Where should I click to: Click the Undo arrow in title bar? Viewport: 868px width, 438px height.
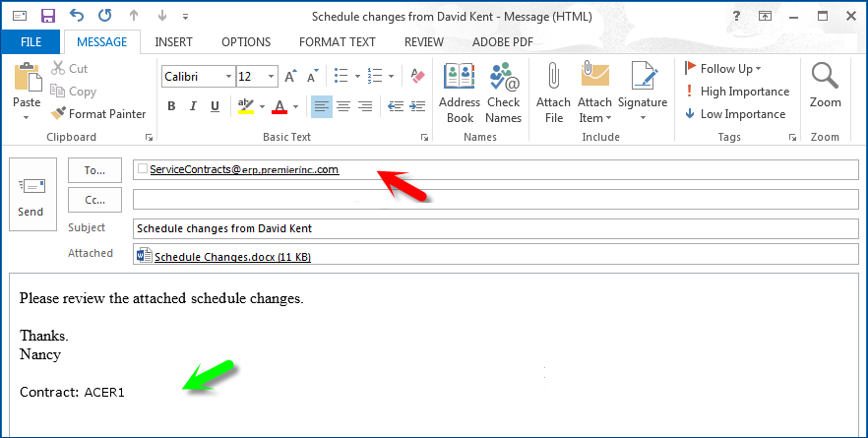tap(77, 16)
